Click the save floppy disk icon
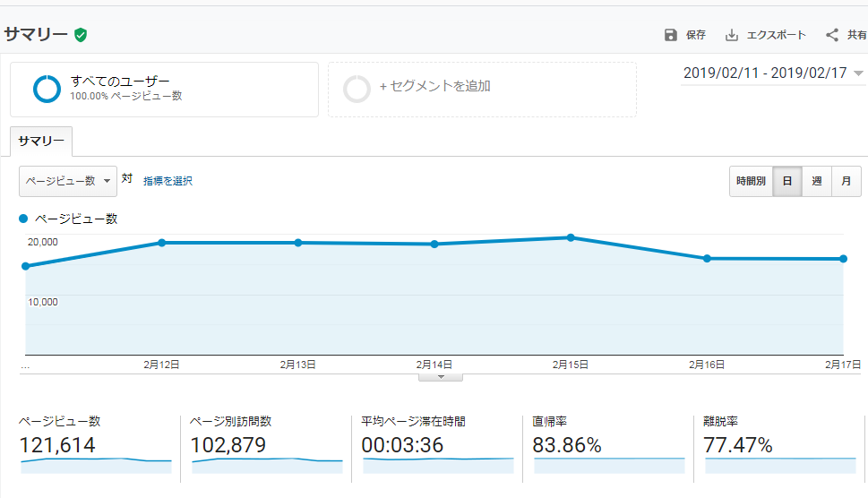The height and width of the screenshot is (498, 868). point(671,35)
